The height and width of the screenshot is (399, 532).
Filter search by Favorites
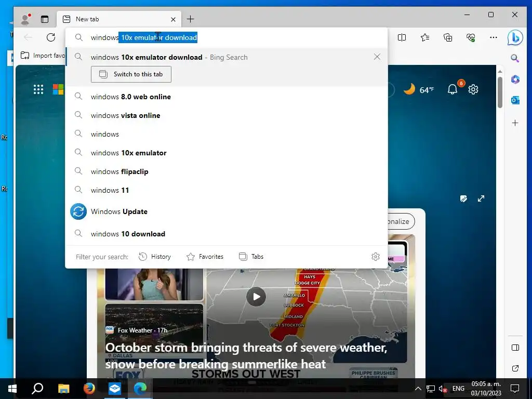pos(205,257)
